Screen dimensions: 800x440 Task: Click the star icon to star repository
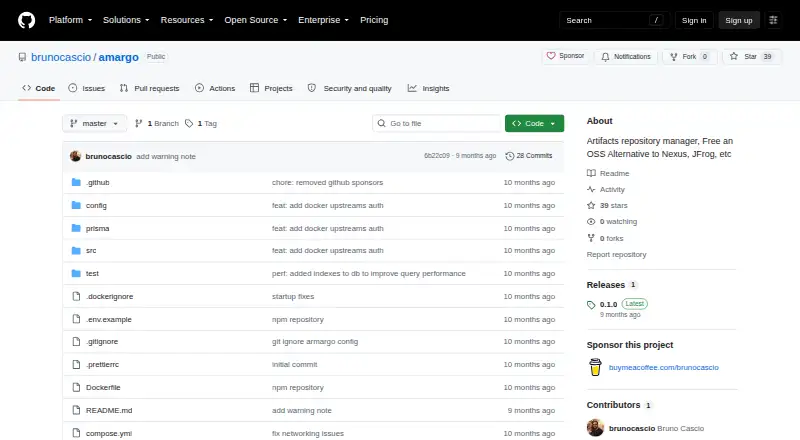click(734, 56)
